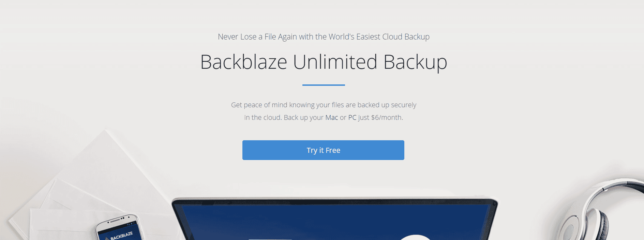Click Cloud Backup in the tagline
The image size is (644, 240).
point(406,37)
